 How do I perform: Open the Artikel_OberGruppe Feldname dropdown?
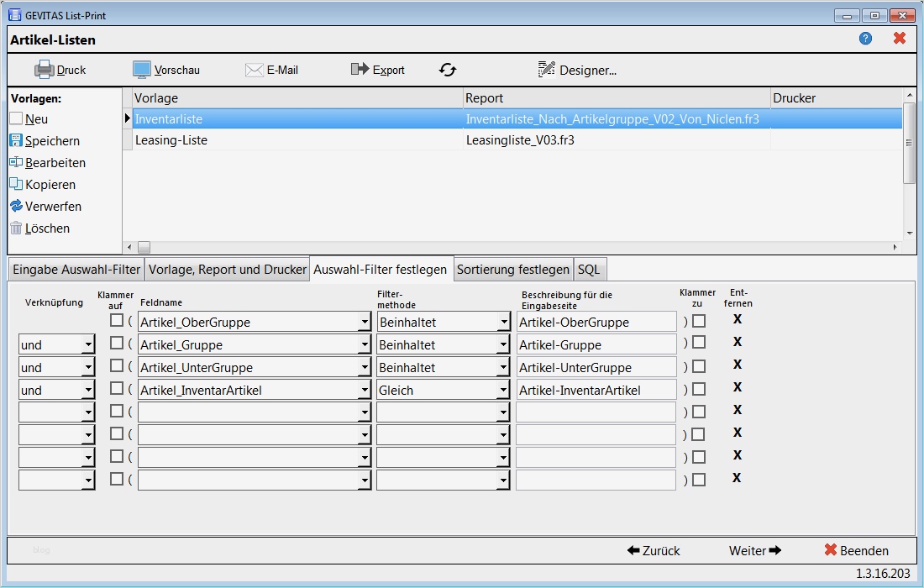click(x=365, y=323)
